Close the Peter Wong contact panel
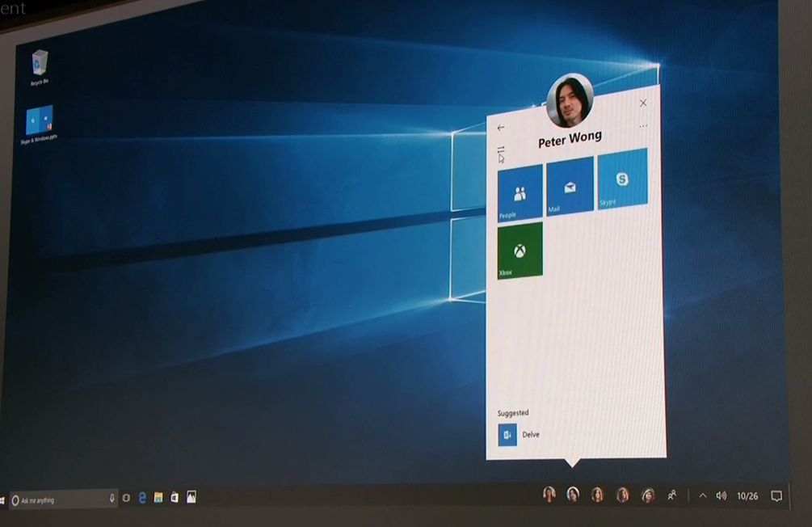Image resolution: width=812 pixels, height=527 pixels. pyautogui.click(x=643, y=103)
